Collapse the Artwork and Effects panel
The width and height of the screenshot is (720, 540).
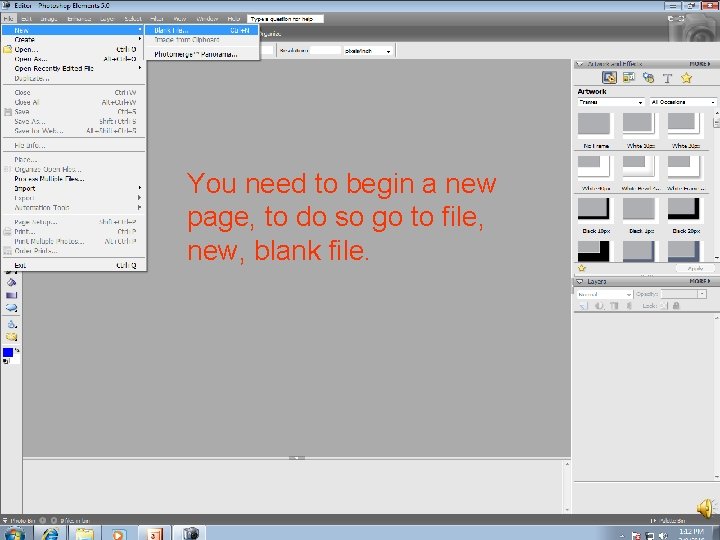579,64
